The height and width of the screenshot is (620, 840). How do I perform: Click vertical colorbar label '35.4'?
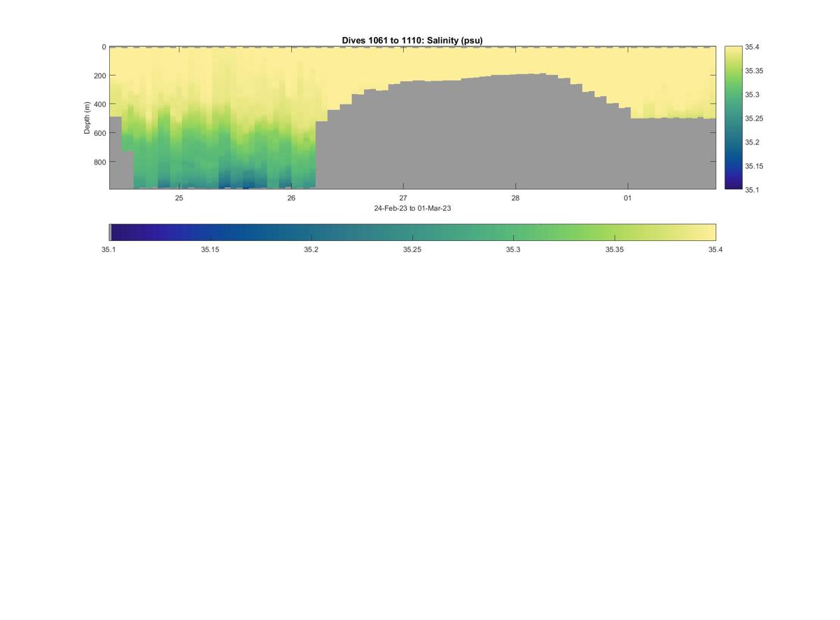751,47
